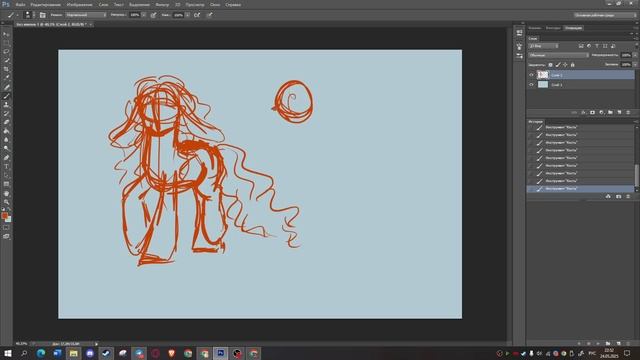This screenshot has width=640, height=360.
Task: Swap foreground and background colors
Action: coord(9,210)
